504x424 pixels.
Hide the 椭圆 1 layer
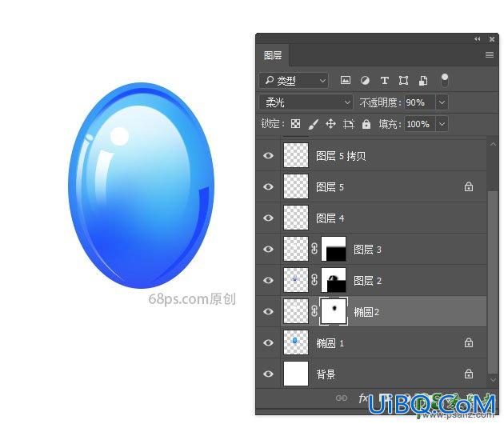coord(268,342)
